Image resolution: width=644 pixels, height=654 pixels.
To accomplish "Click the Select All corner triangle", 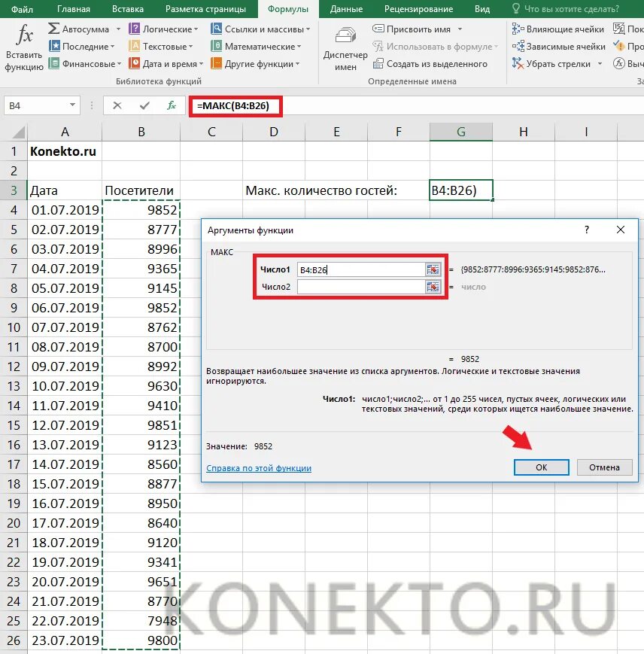I will tap(18, 132).
